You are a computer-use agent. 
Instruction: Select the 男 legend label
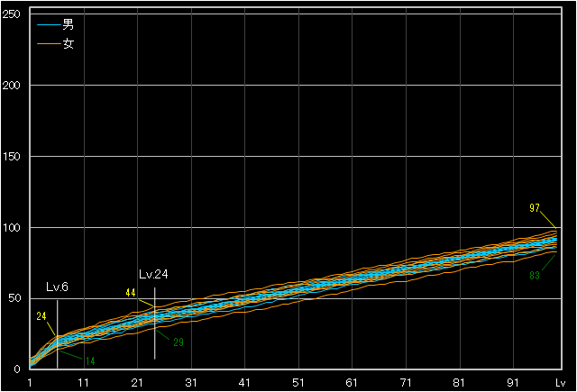(x=69, y=24)
